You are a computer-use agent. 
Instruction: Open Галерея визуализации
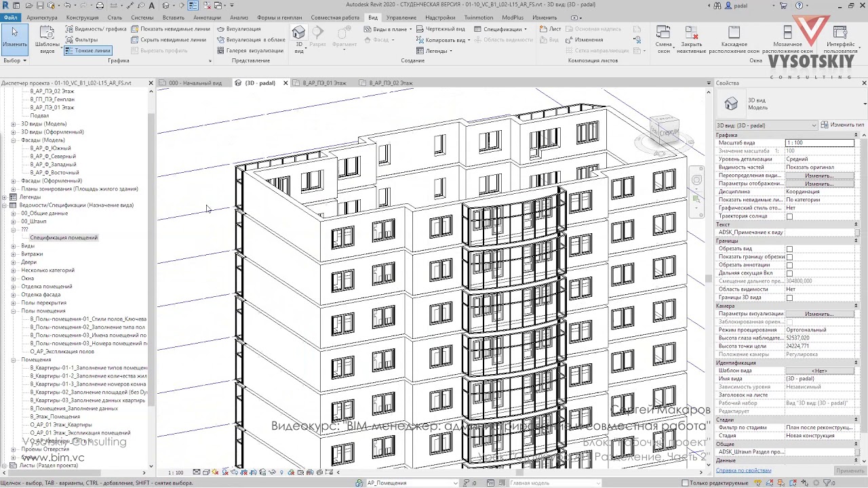[x=250, y=51]
